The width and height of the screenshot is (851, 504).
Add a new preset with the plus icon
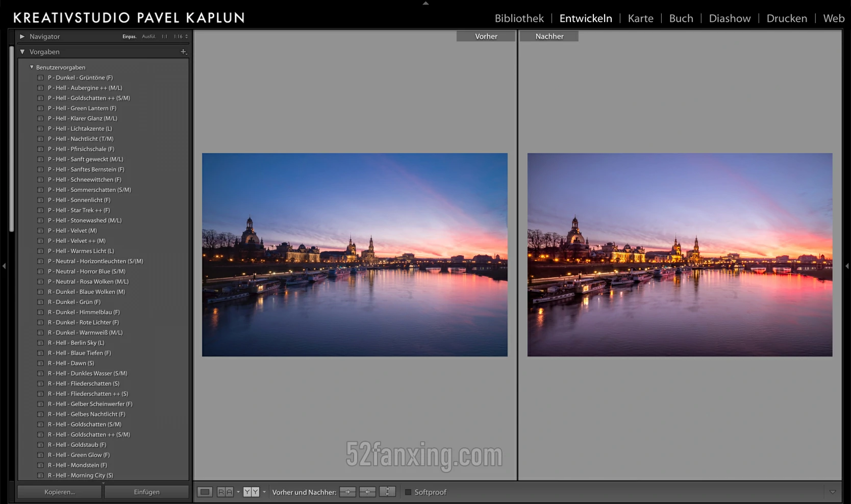click(x=184, y=52)
